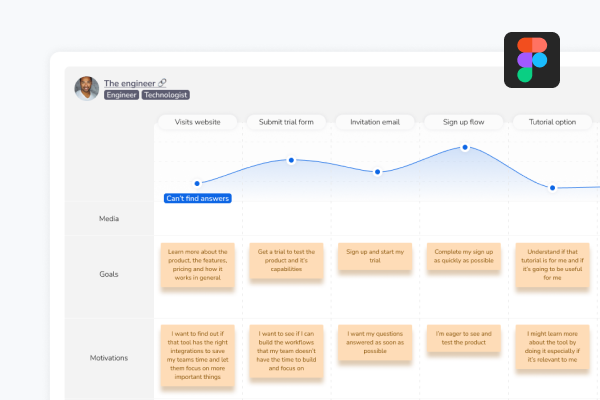Screen dimensions: 600x400
Task: Click the graph point under Tutorial option
Action: 552,187
